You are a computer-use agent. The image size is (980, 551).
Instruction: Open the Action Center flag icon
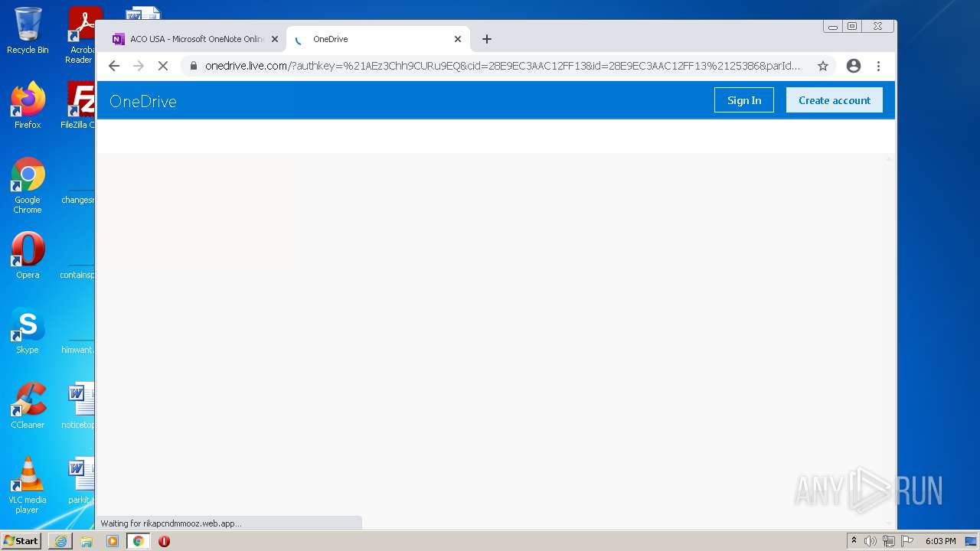click(x=907, y=541)
